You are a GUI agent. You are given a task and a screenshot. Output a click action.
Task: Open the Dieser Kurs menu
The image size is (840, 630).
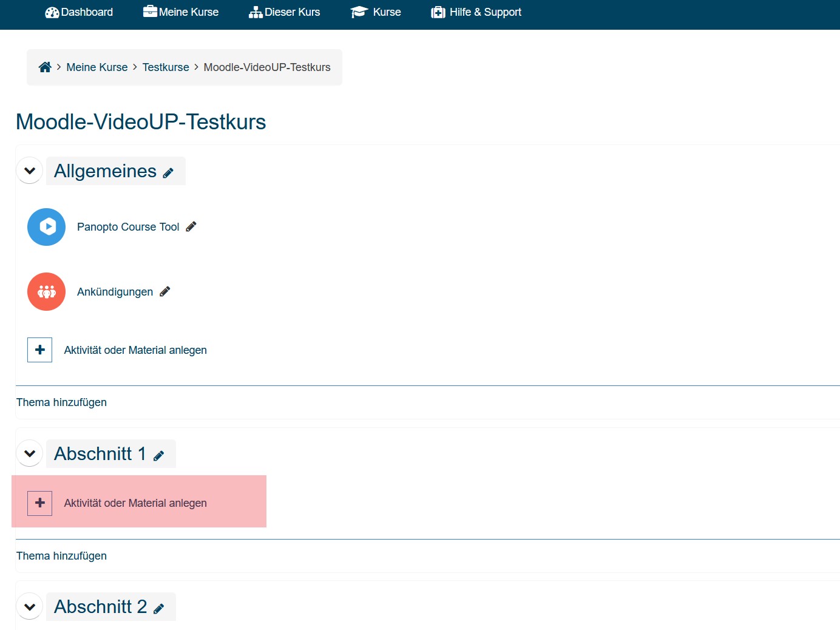[284, 12]
